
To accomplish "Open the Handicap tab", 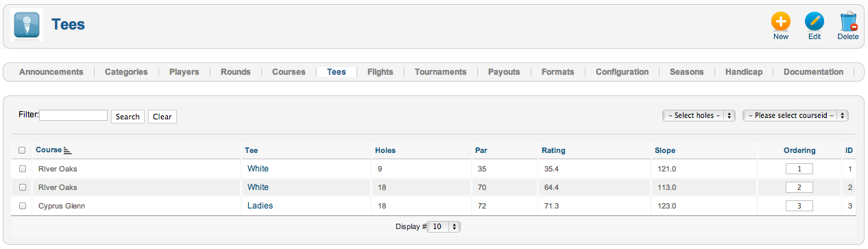I will tap(744, 72).
